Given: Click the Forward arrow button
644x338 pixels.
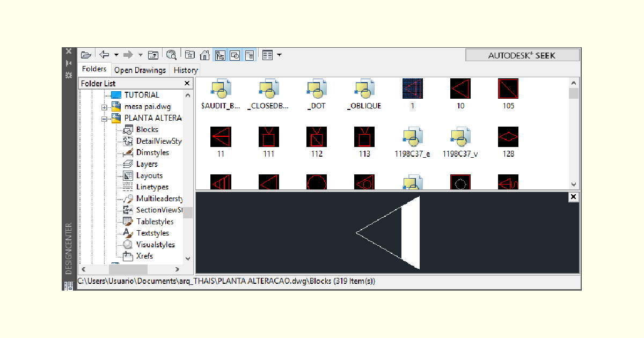Looking at the screenshot, I should click(128, 55).
